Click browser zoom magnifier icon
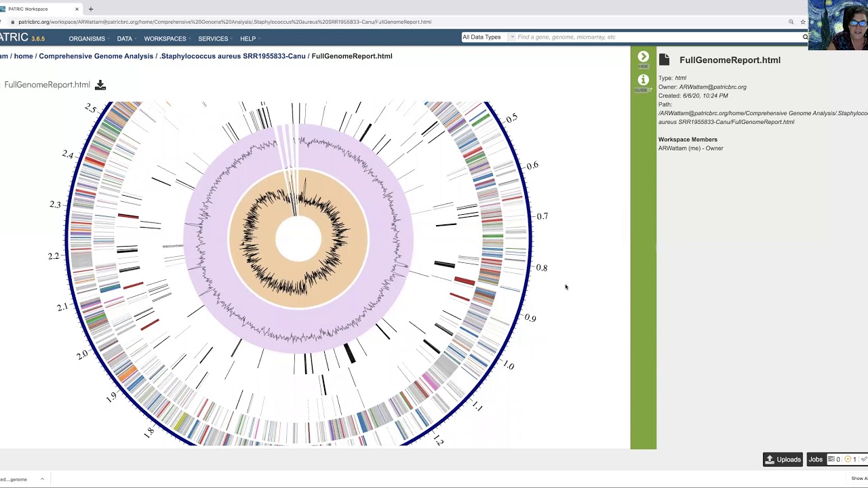 coord(791,22)
